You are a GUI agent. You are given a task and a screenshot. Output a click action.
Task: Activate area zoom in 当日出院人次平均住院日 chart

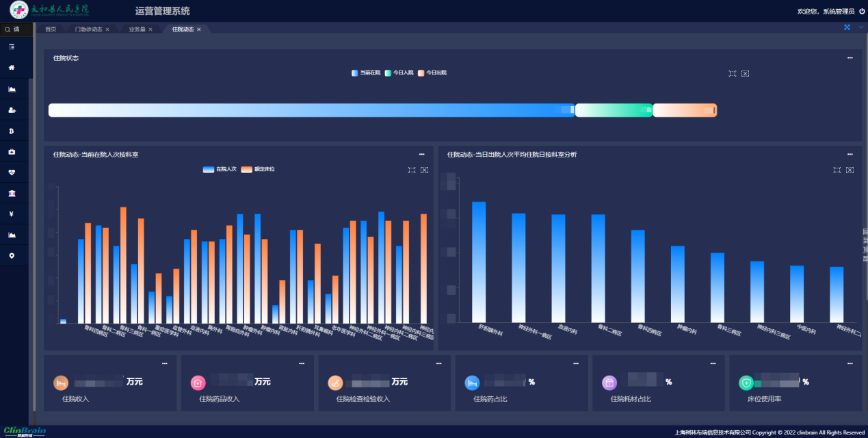pos(837,170)
